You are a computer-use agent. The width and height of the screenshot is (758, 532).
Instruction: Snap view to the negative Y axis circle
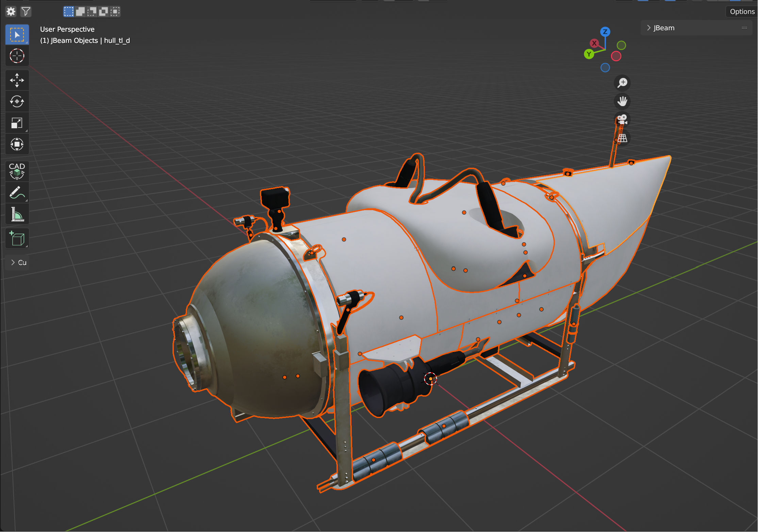pos(621,45)
